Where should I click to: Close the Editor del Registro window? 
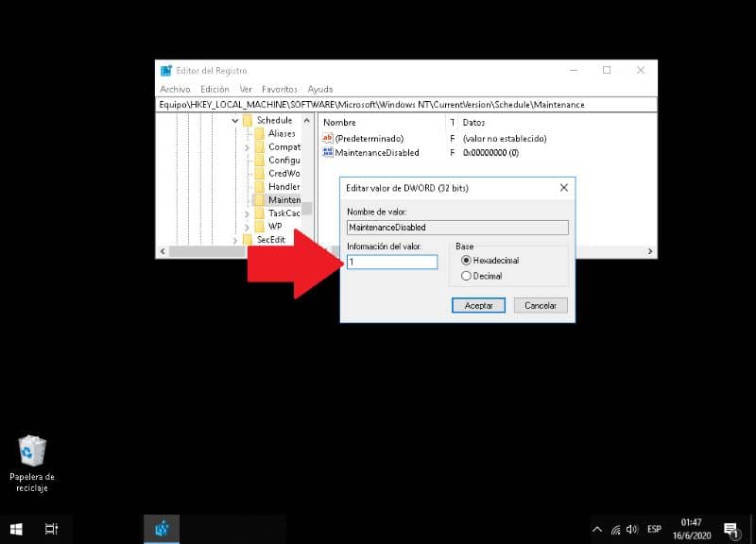(x=641, y=70)
